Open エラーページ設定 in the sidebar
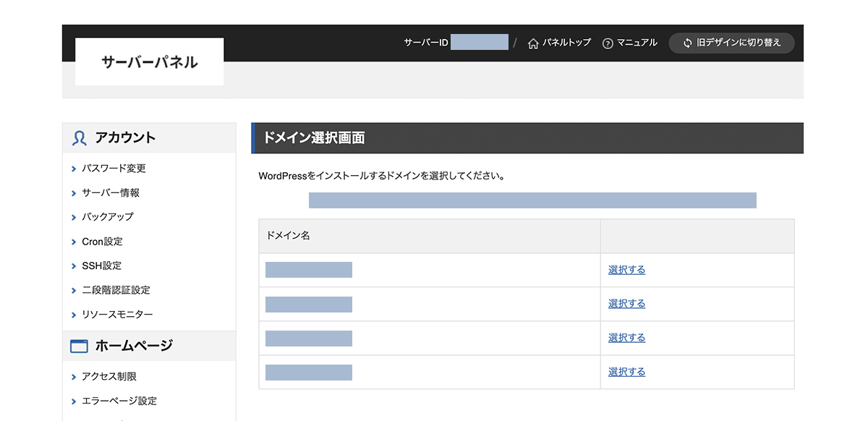 pyautogui.click(x=119, y=401)
